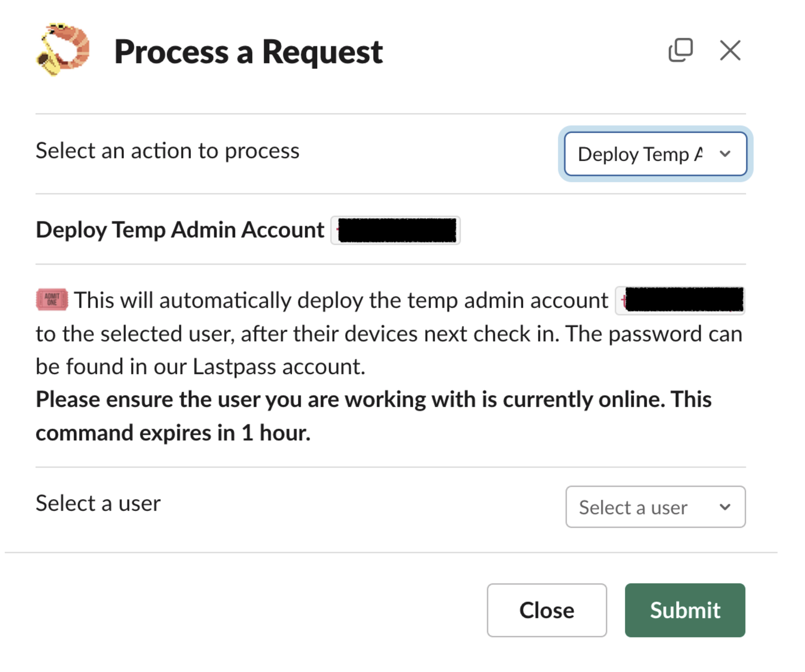Screen dimensions: 805x672
Task: Click chevron arrow in the action dropdown
Action: click(725, 154)
